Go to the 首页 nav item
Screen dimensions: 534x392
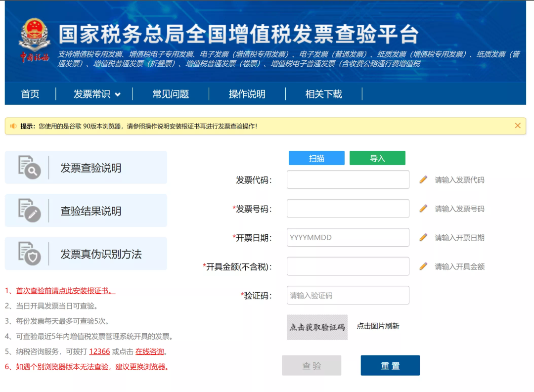coord(30,94)
